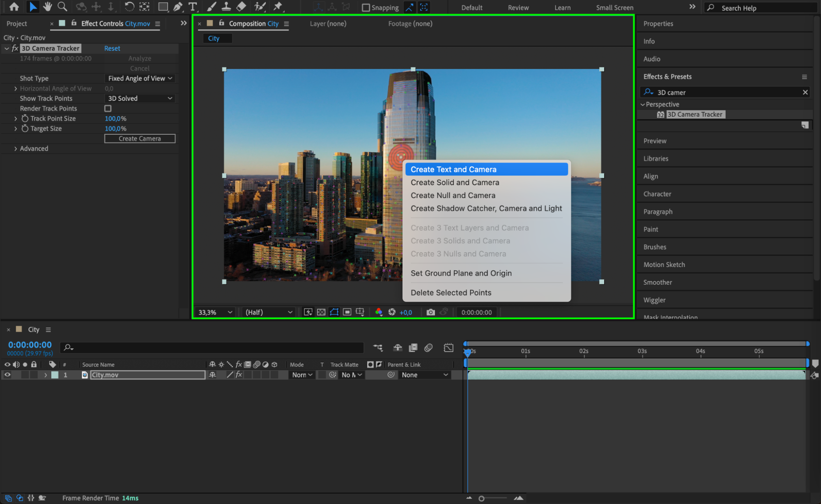Select the Horizontal Type tool
This screenshot has height=504, width=821.
(x=192, y=7)
